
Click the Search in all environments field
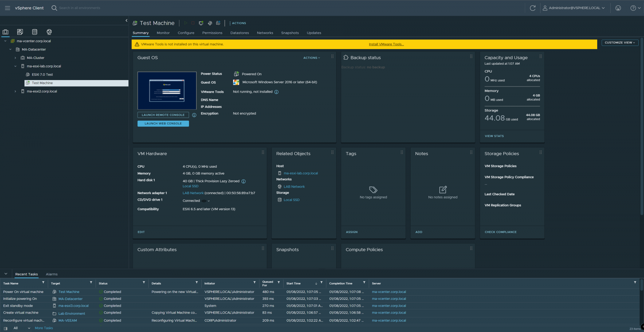pyautogui.click(x=79, y=8)
